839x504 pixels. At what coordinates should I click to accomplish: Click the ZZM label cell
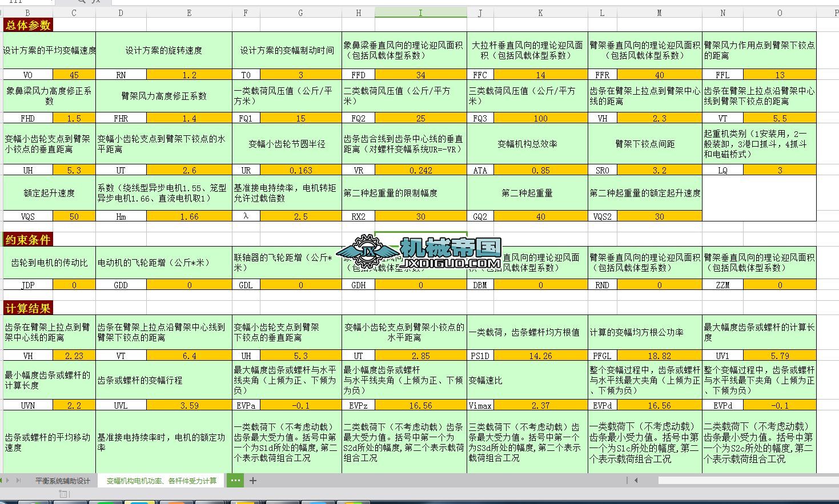click(723, 285)
